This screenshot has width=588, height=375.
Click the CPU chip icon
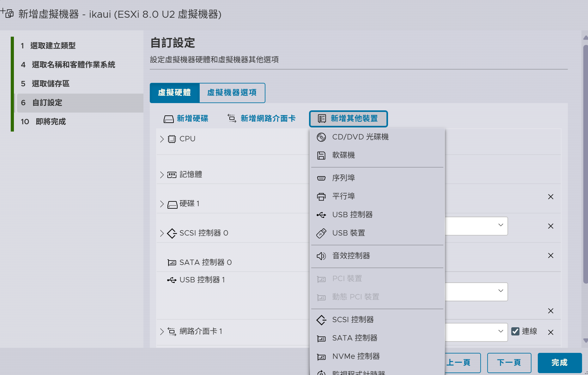point(172,139)
